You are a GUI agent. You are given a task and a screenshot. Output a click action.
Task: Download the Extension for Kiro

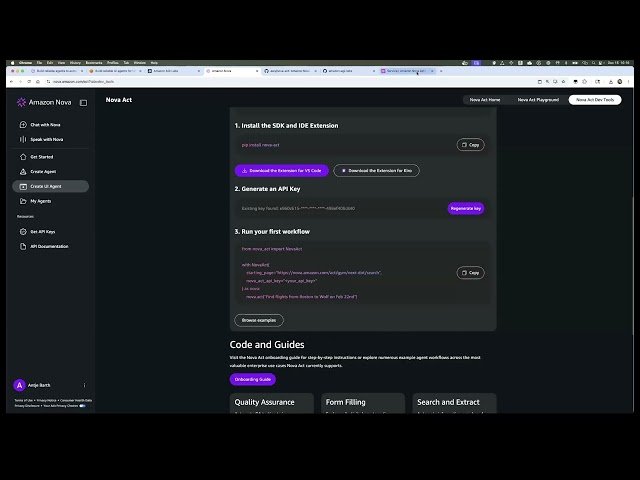tap(376, 171)
